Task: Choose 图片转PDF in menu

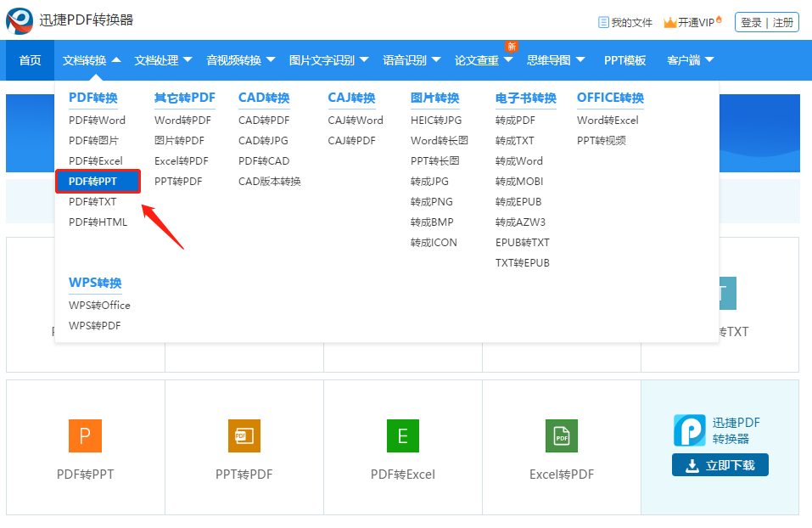Action: click(179, 140)
